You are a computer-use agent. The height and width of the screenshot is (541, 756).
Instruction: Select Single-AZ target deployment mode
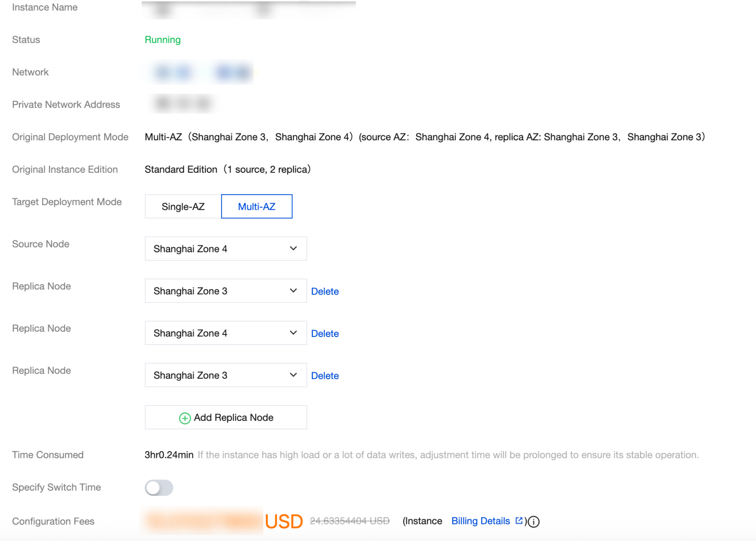point(183,207)
